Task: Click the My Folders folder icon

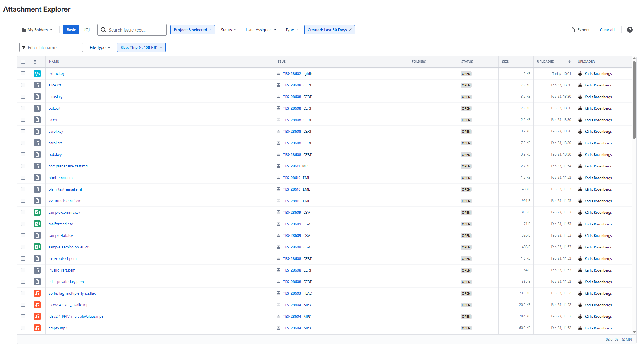Action: tap(24, 29)
